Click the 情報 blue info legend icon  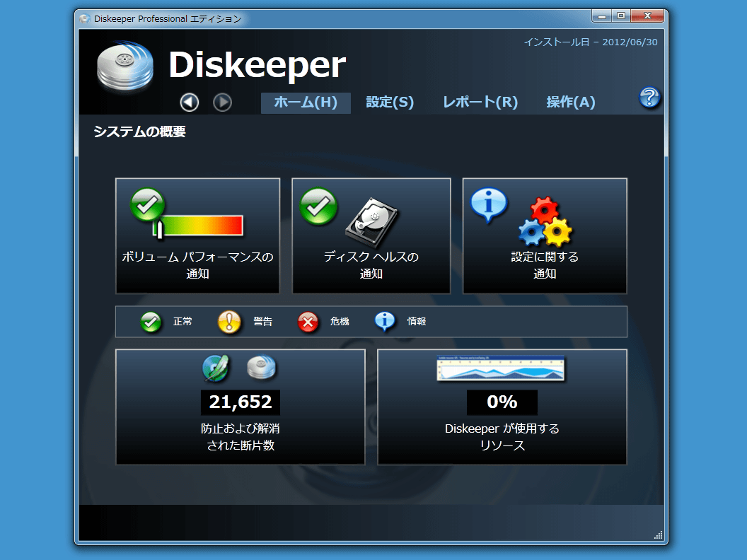point(385,322)
